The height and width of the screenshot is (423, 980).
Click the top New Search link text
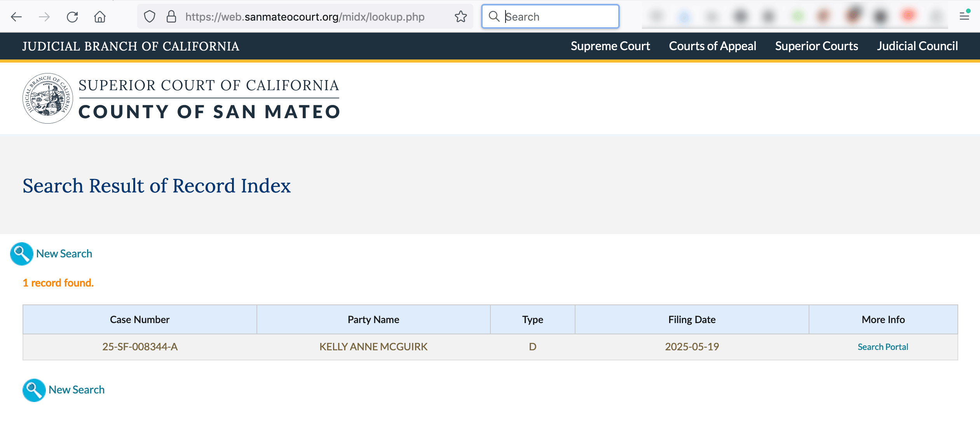click(64, 254)
